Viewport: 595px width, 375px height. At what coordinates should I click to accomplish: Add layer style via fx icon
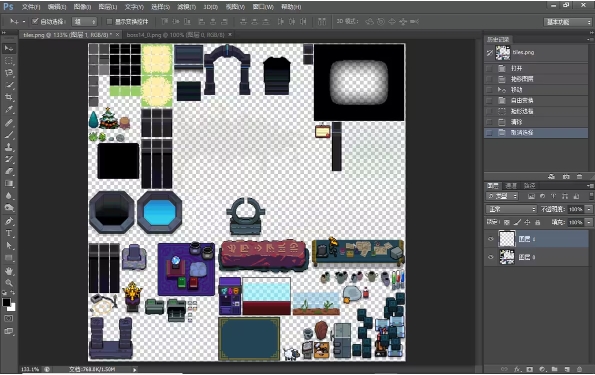click(x=518, y=369)
